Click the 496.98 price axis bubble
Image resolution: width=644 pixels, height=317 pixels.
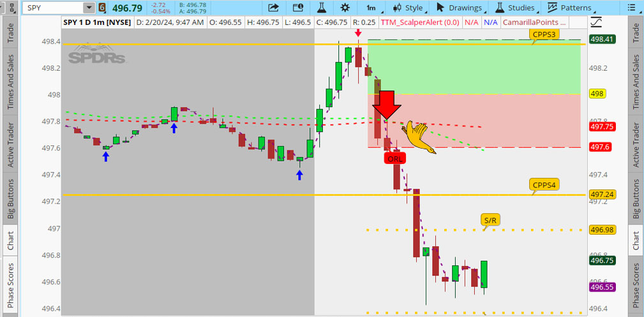(x=602, y=230)
